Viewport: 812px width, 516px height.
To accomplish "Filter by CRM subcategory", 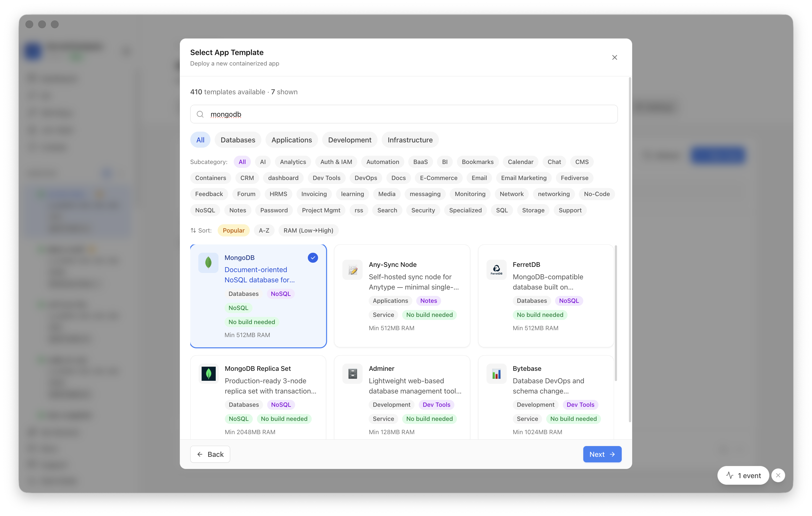I will pos(247,178).
